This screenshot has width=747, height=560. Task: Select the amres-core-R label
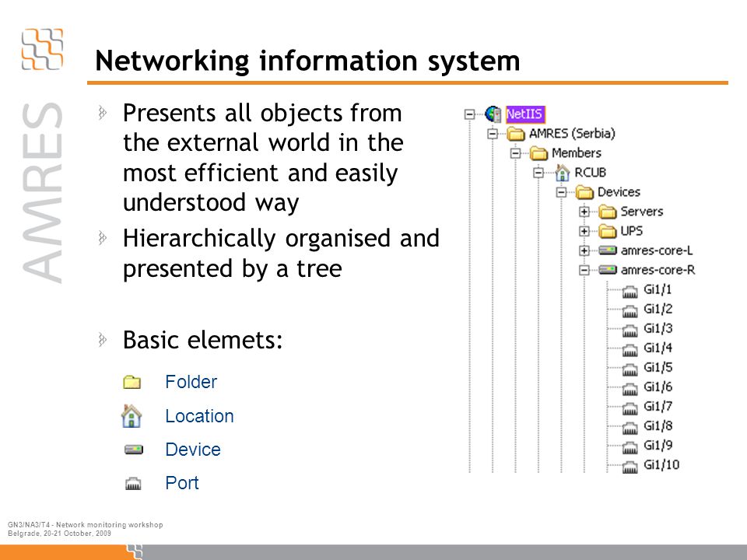[x=658, y=270]
